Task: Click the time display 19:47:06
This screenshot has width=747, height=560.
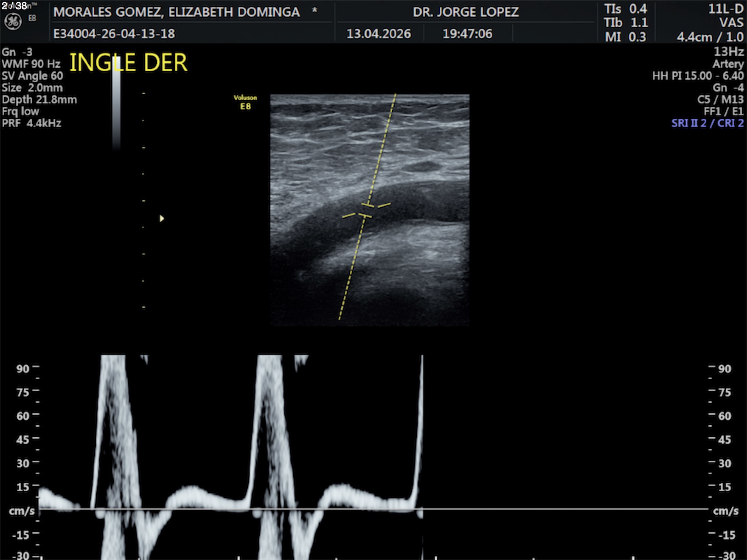Action: (x=467, y=34)
